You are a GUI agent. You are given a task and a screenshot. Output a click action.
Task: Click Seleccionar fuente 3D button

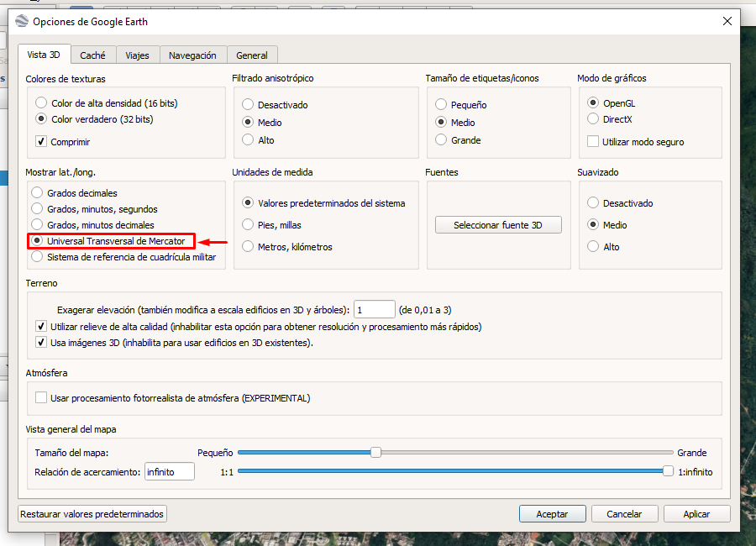click(x=498, y=225)
